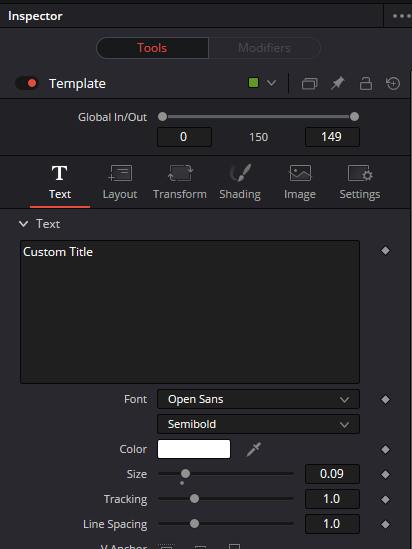Open the Open Sans font dropdown

[258, 399]
